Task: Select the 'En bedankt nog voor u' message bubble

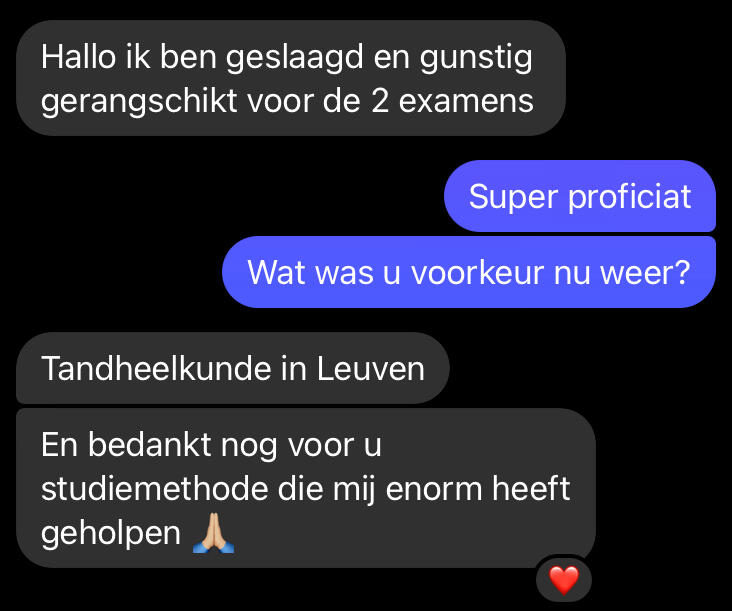Action: coord(306,488)
